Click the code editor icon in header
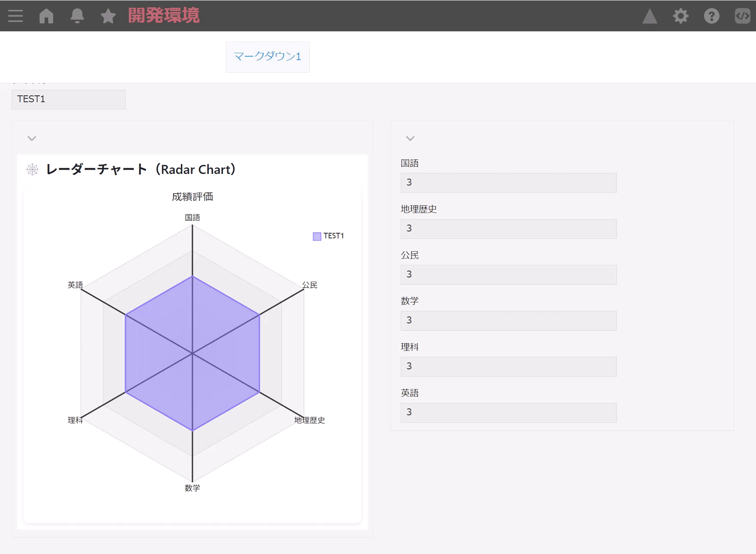Viewport: 756px width, 554px height. click(742, 16)
